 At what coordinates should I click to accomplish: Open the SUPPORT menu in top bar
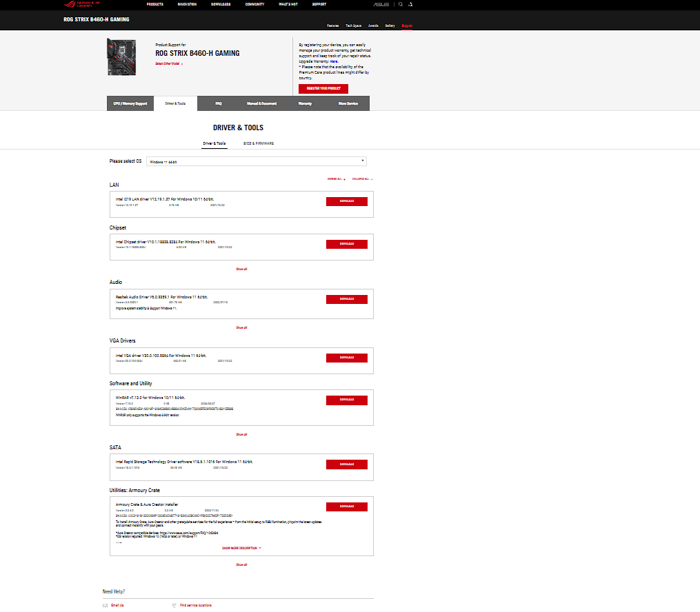tap(319, 4)
